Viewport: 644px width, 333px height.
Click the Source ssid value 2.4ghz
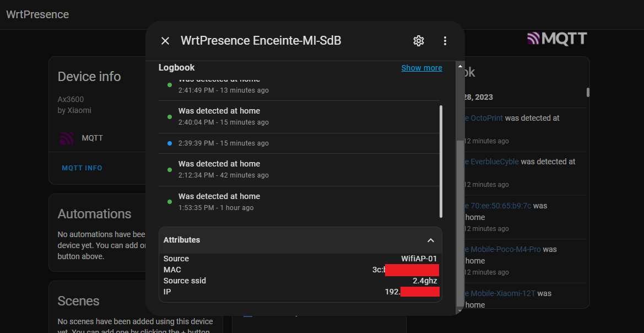click(x=425, y=281)
